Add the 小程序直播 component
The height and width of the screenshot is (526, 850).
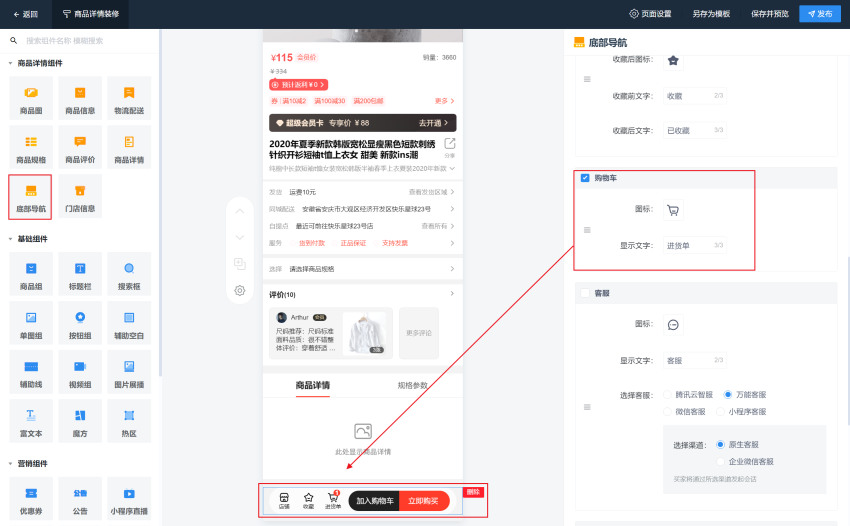[129, 499]
